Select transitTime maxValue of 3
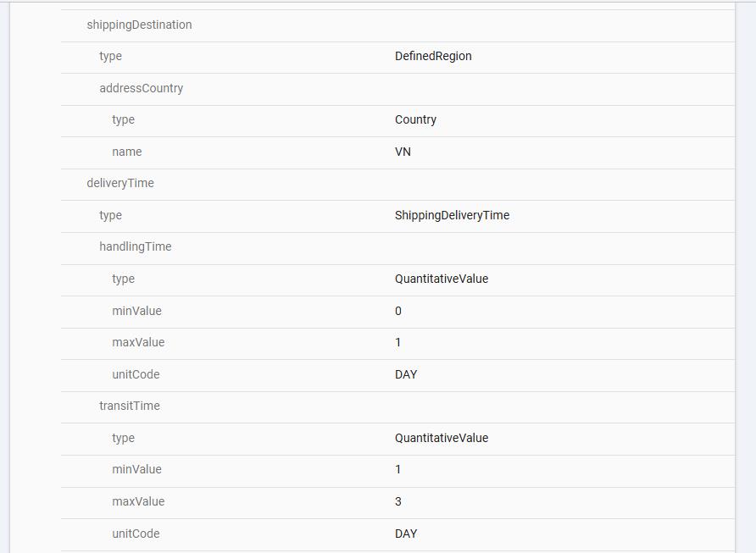 coord(398,501)
